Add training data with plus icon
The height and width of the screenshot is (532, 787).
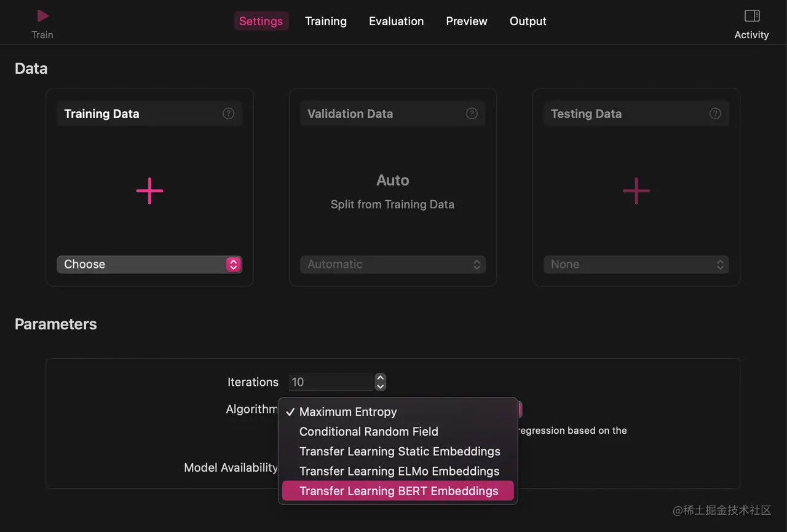point(149,191)
